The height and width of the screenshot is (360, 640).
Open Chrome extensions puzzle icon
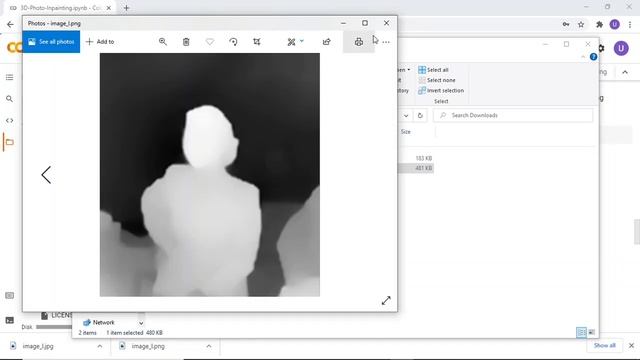point(600,24)
